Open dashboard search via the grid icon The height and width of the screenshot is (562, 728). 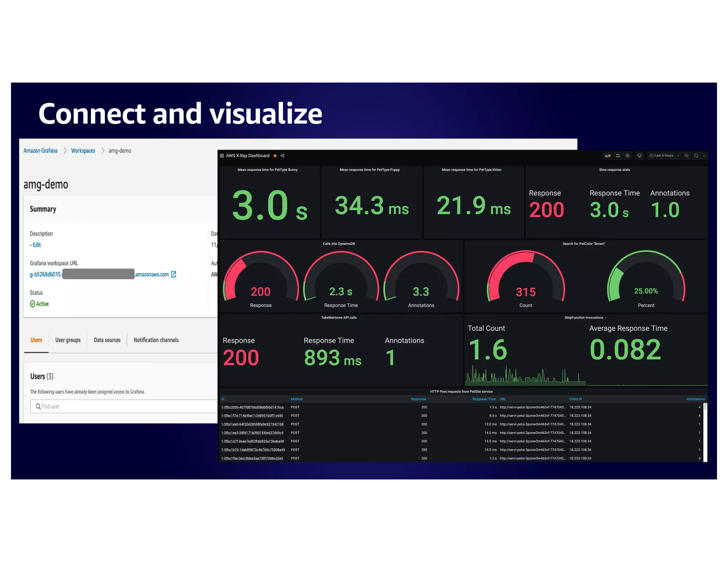coord(222,156)
